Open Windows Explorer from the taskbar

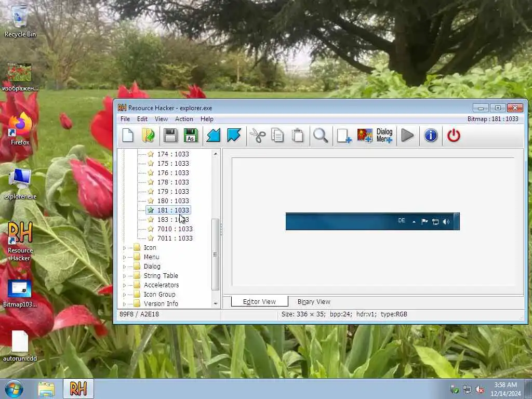(x=46, y=389)
